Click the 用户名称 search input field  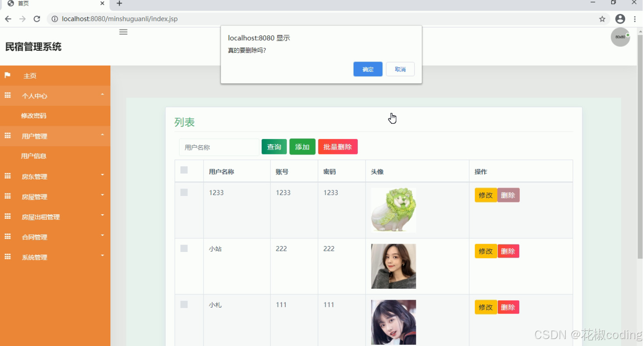coord(218,147)
